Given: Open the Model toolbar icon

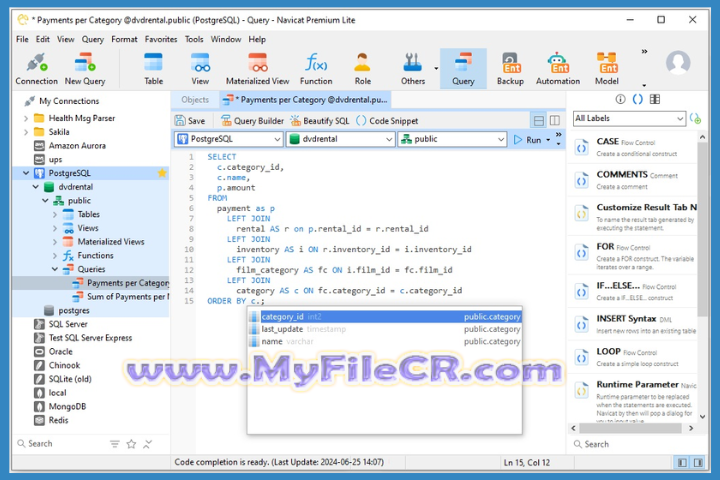Looking at the screenshot, I should coord(607,69).
